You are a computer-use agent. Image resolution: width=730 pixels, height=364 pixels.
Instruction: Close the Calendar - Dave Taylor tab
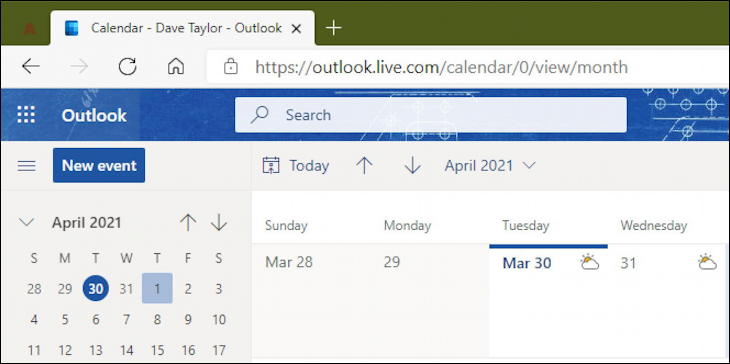click(296, 29)
